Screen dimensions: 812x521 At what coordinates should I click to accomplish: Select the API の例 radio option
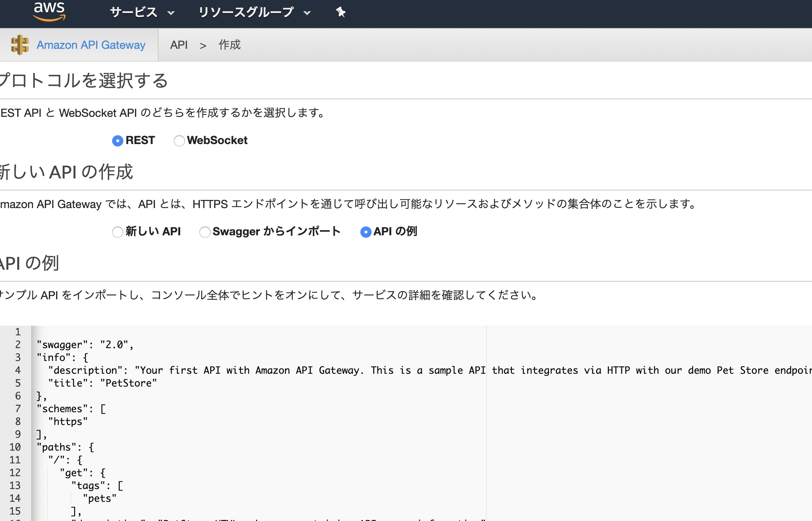point(366,232)
